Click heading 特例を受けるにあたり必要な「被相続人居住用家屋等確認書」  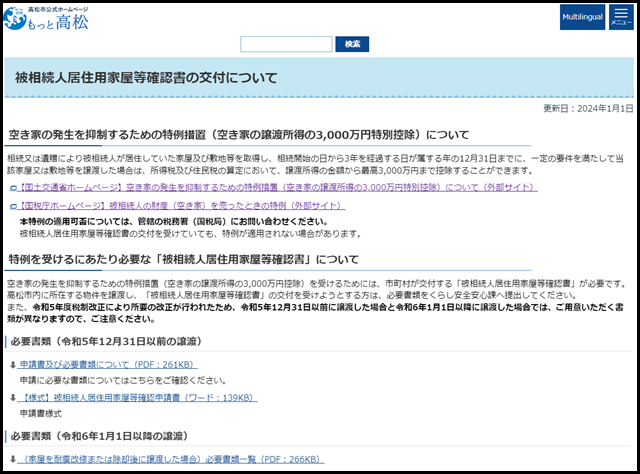click(x=184, y=259)
